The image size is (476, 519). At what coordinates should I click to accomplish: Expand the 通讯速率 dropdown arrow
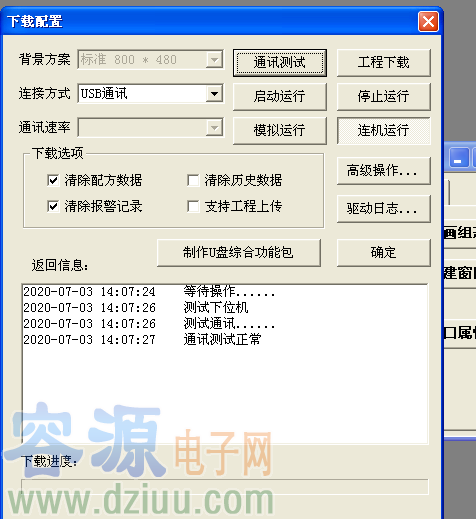(214, 127)
